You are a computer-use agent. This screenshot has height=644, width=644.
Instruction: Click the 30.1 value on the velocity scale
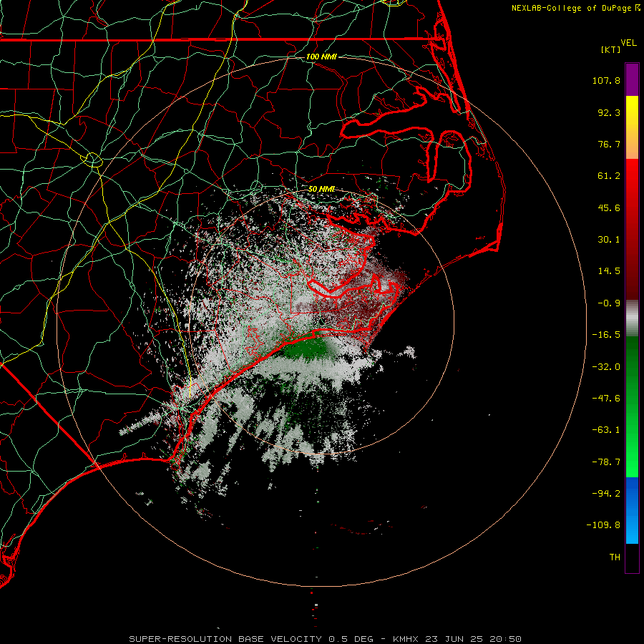click(609, 240)
